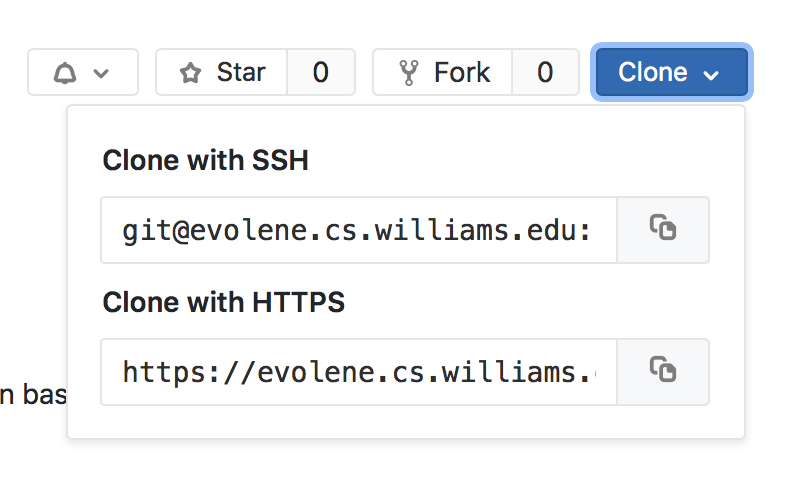Viewport: 786px width, 488px height.
Task: Star the project via Star label
Action: pyautogui.click(x=241, y=73)
